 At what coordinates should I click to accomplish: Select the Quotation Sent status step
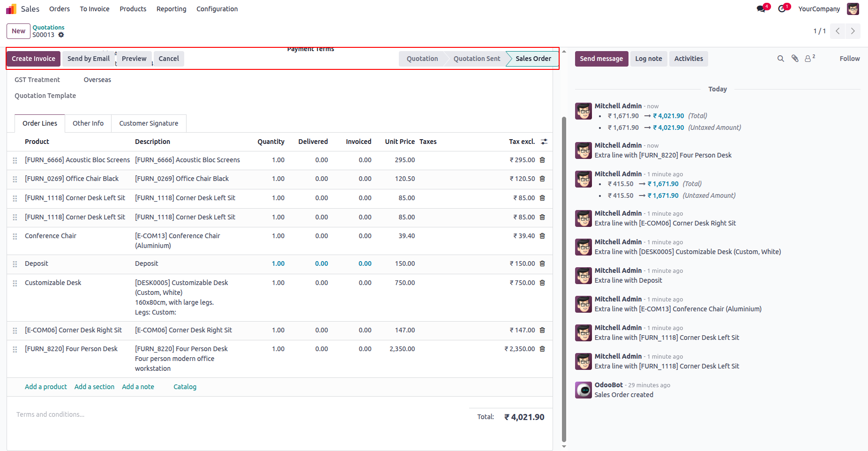point(477,59)
